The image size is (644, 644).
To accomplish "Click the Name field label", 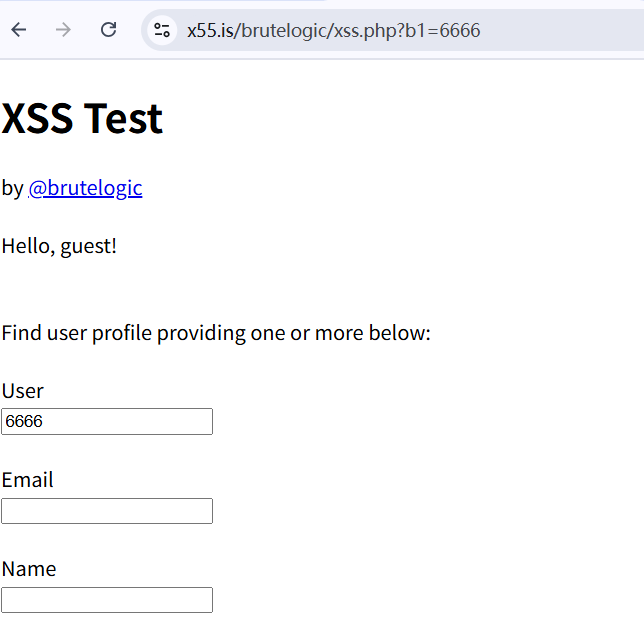I will coord(29,569).
